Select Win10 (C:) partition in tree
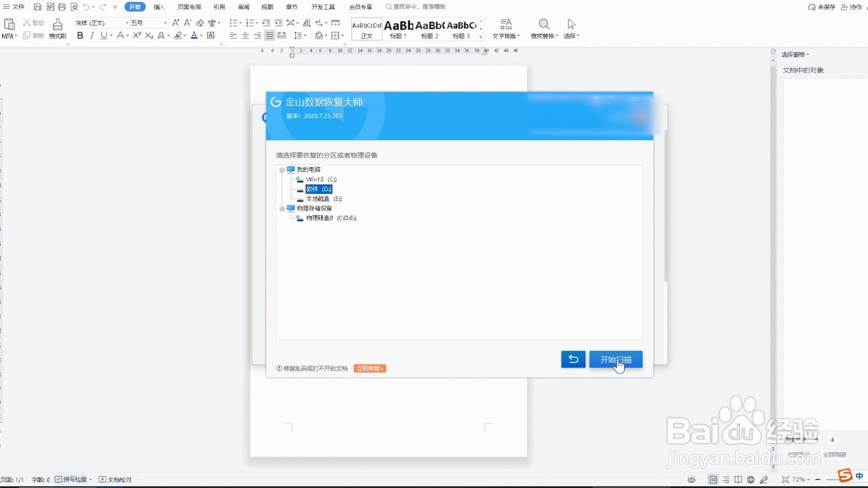Viewport: 868px width, 488px height. point(321,179)
